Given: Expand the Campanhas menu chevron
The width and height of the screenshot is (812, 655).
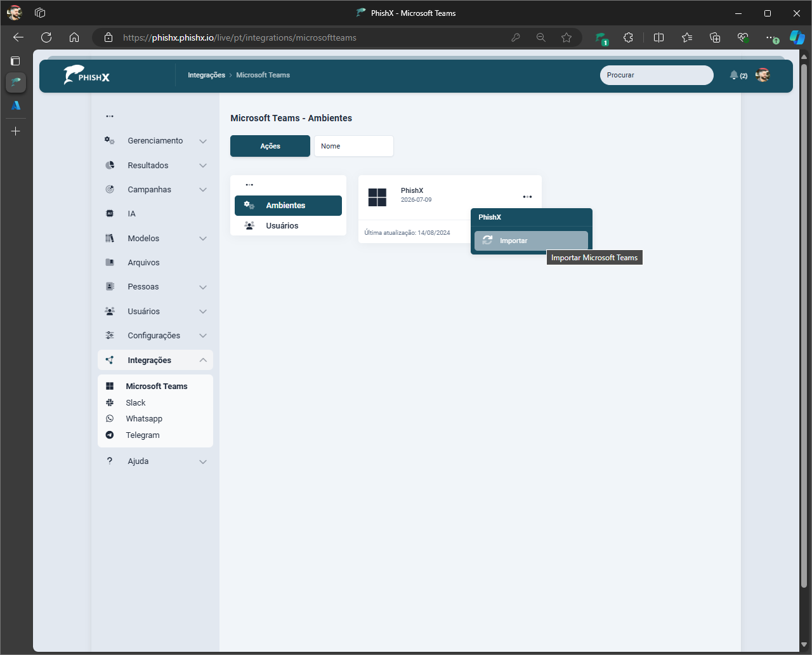Looking at the screenshot, I should pyautogui.click(x=203, y=190).
